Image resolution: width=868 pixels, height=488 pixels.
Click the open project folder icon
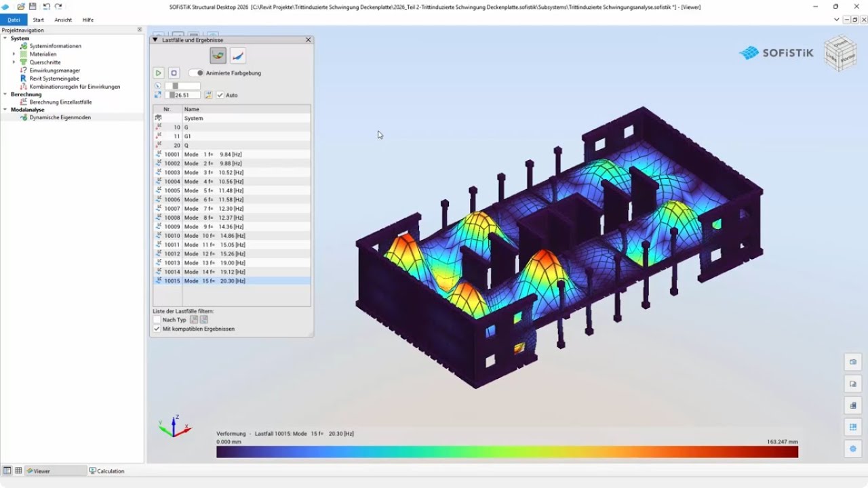21,6
